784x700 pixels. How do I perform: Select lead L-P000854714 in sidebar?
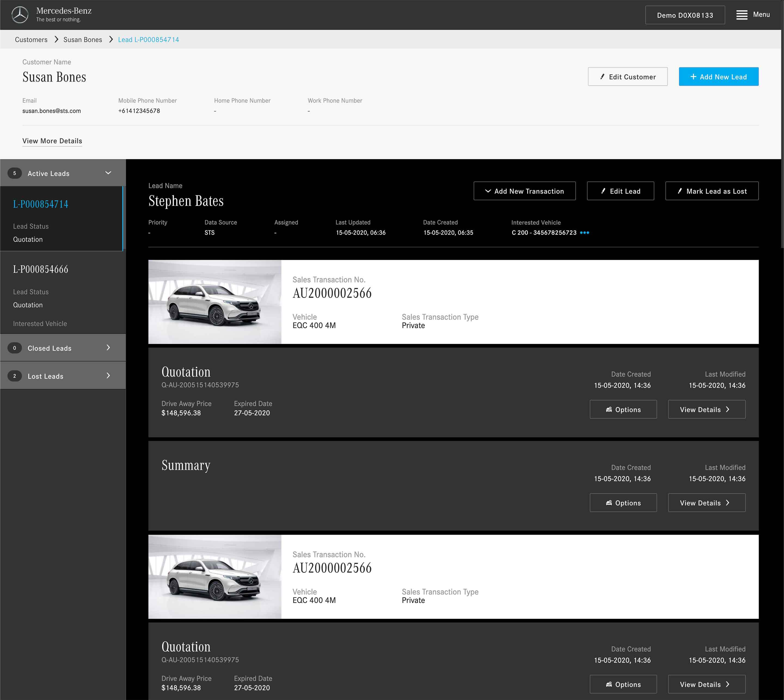62,219
